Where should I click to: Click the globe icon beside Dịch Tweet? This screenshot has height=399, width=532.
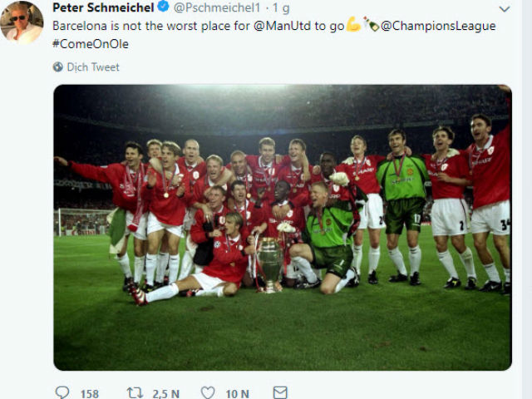pyautogui.click(x=58, y=67)
